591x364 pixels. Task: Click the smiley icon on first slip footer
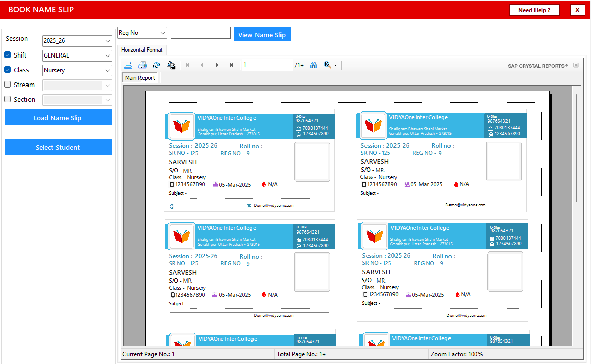pos(172,206)
